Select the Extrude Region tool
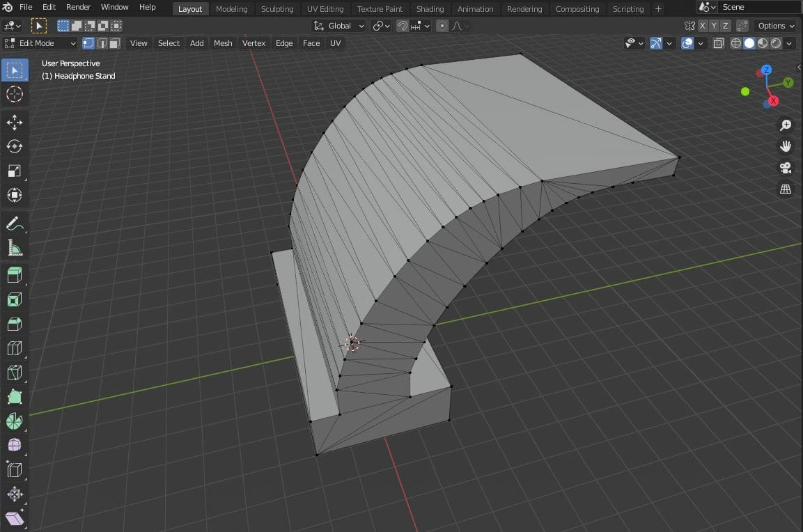Viewport: 803px width, 532px height. pos(15,276)
